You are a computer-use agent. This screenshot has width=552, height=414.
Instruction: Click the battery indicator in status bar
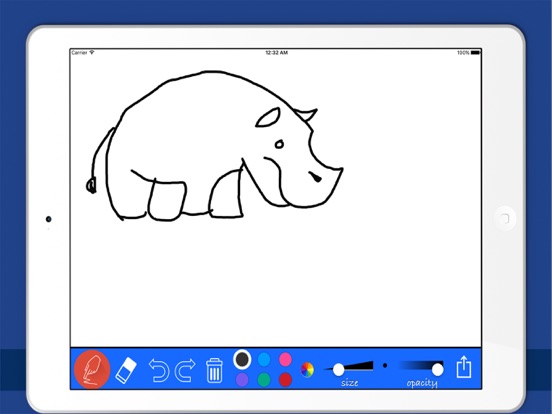476,53
